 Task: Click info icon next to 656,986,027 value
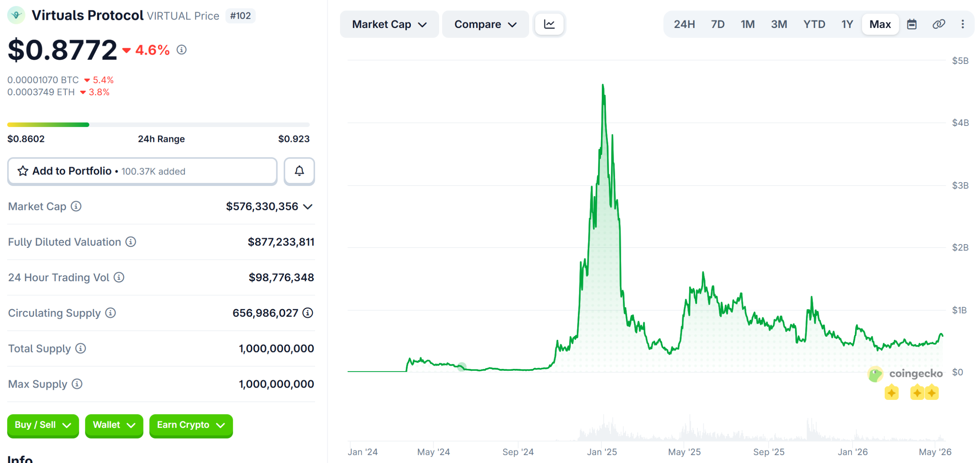[308, 313]
